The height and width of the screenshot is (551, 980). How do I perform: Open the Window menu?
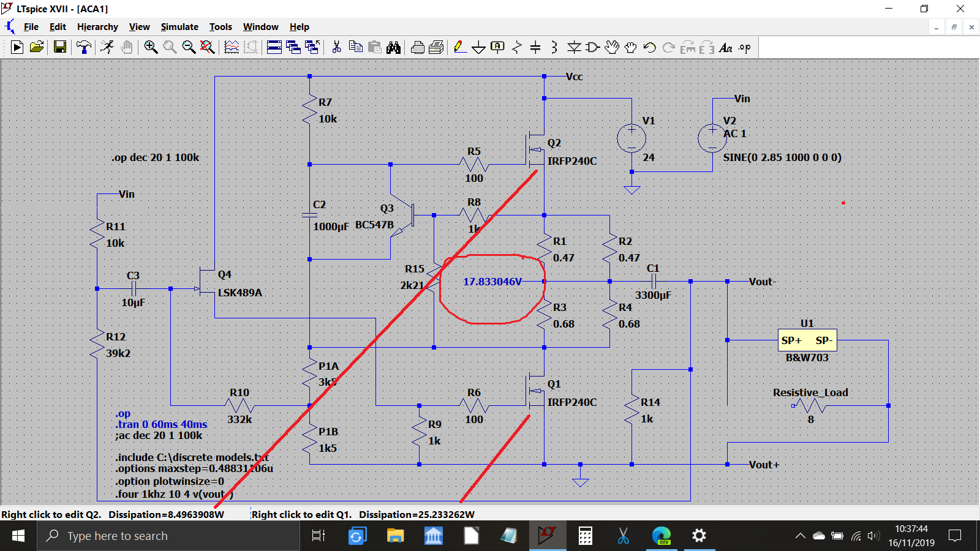tap(260, 27)
